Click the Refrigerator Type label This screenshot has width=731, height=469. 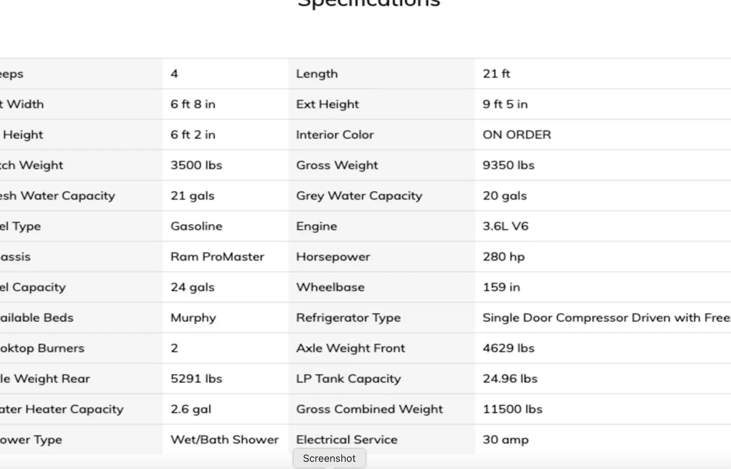pos(348,318)
